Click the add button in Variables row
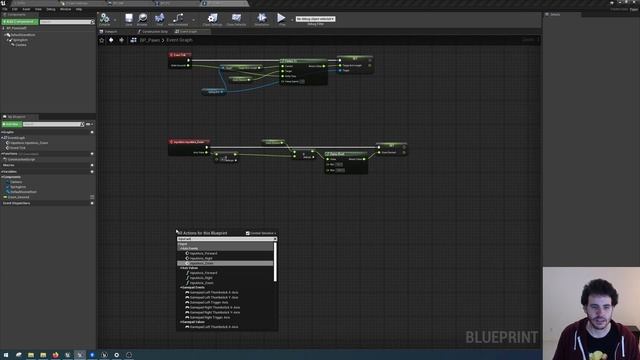This screenshot has width=640, height=360. tap(92, 172)
